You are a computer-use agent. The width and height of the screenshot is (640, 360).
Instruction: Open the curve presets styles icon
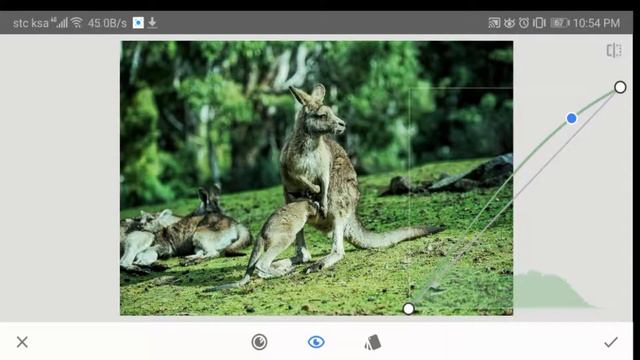point(373,342)
